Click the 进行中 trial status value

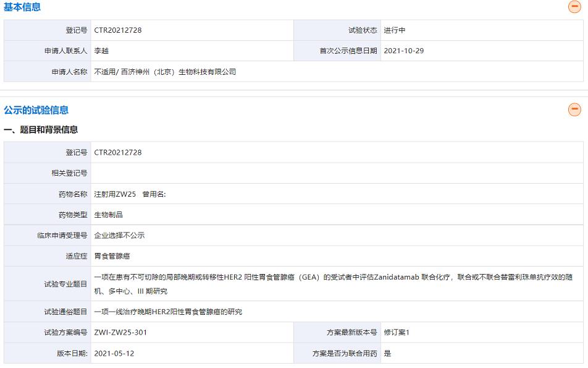(394, 30)
